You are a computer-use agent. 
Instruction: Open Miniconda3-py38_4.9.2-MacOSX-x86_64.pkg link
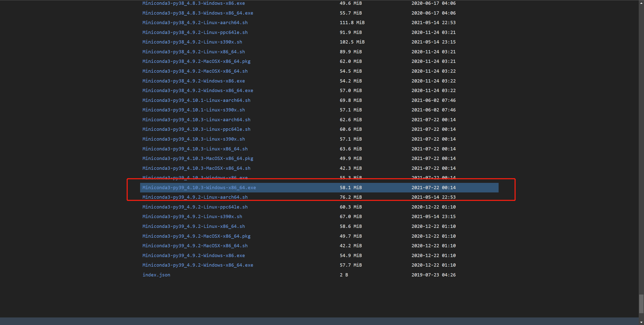196,61
